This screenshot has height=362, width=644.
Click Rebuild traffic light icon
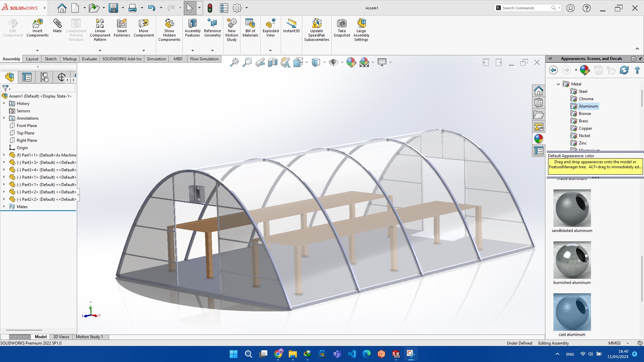[x=210, y=8]
